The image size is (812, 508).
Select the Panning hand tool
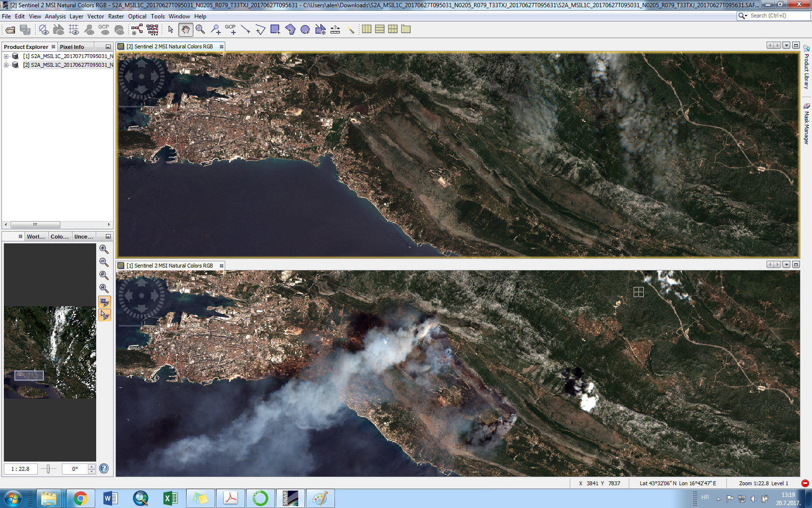point(185,30)
